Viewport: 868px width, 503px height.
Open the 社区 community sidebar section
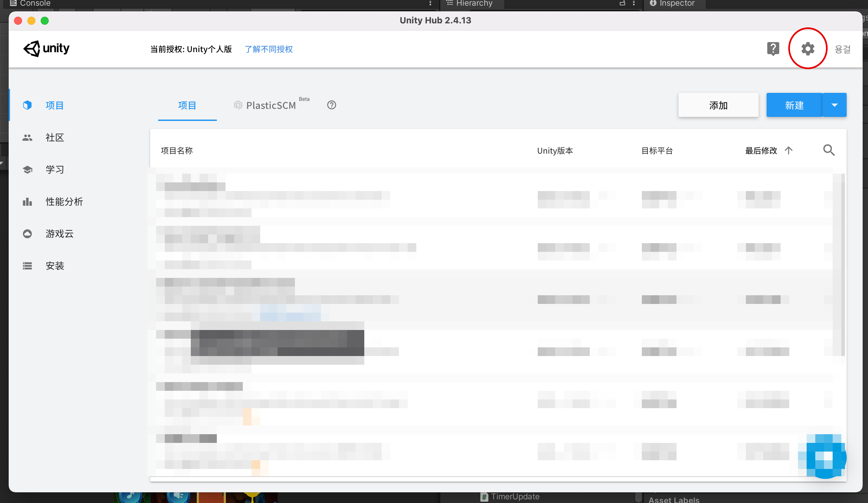pos(54,138)
